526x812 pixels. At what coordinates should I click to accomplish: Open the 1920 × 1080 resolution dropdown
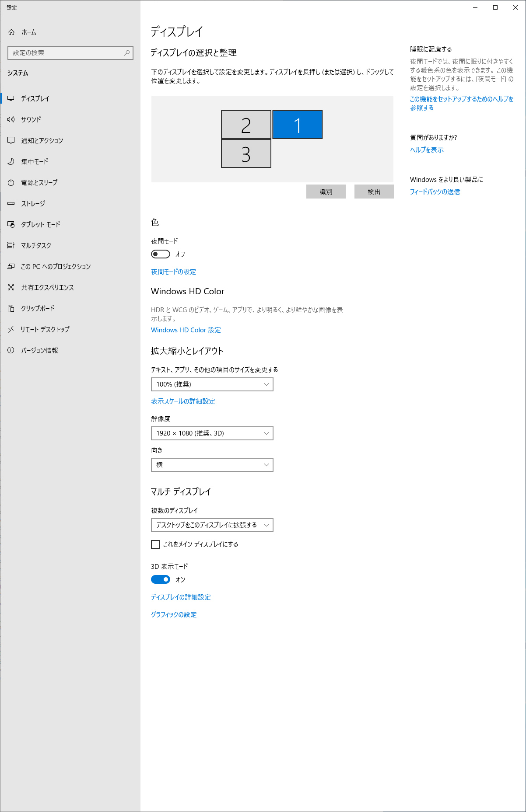tap(212, 433)
